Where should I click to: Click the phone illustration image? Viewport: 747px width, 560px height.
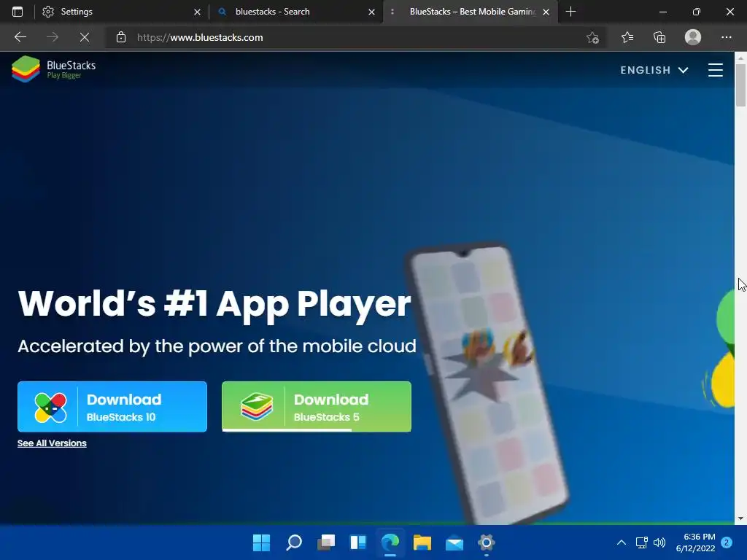[486, 384]
